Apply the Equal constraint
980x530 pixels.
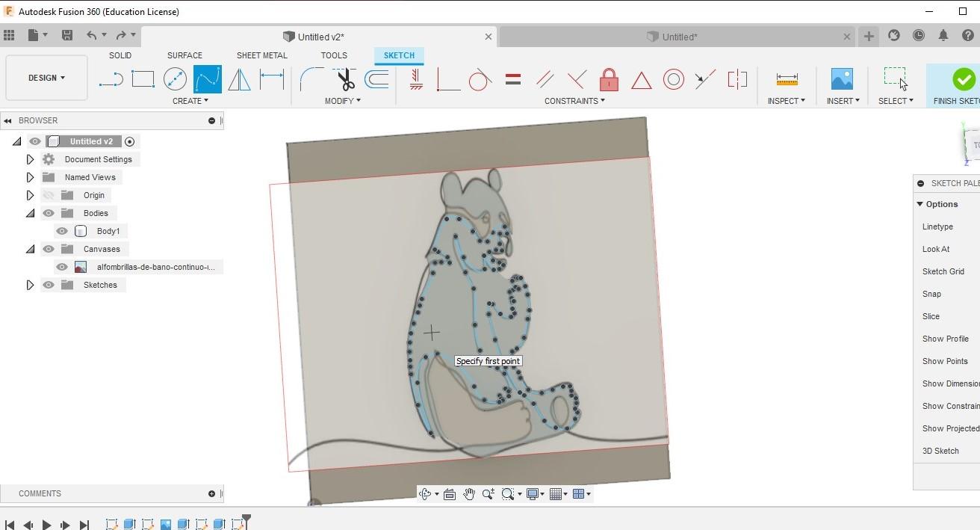[512, 79]
